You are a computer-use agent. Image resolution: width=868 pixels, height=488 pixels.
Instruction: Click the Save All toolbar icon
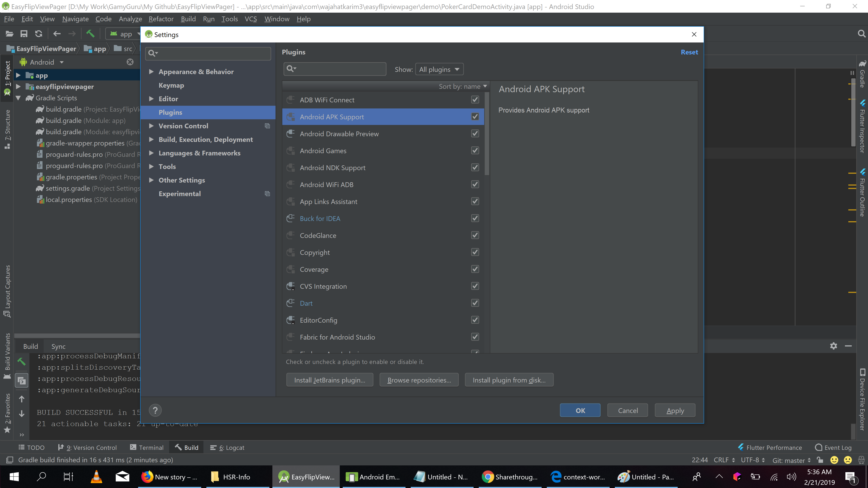click(x=24, y=34)
